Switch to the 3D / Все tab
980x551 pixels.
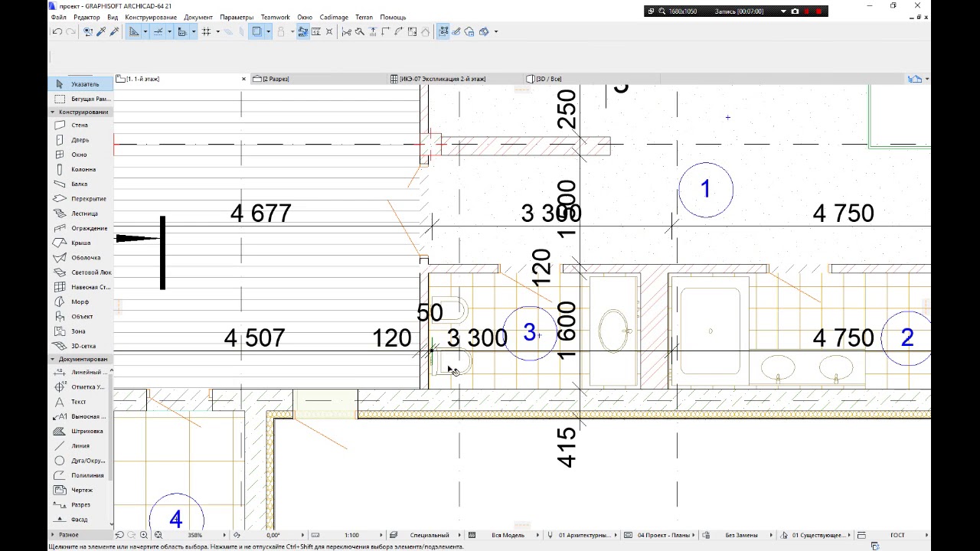[x=593, y=79]
